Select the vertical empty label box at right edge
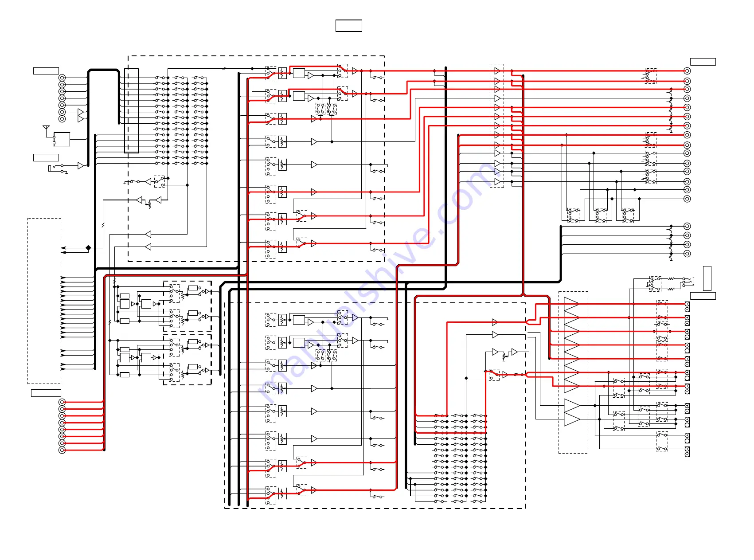The width and height of the screenshot is (754, 560). (707, 278)
